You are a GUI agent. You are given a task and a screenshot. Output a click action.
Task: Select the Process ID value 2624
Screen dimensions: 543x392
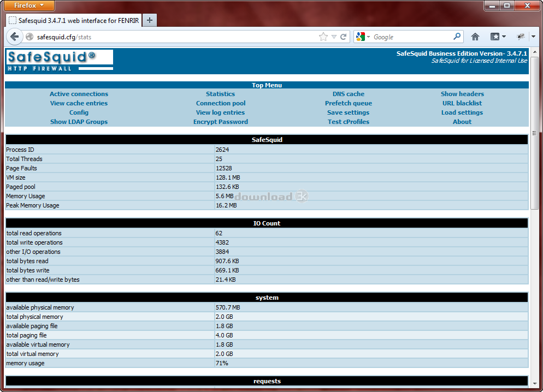pyautogui.click(x=222, y=150)
